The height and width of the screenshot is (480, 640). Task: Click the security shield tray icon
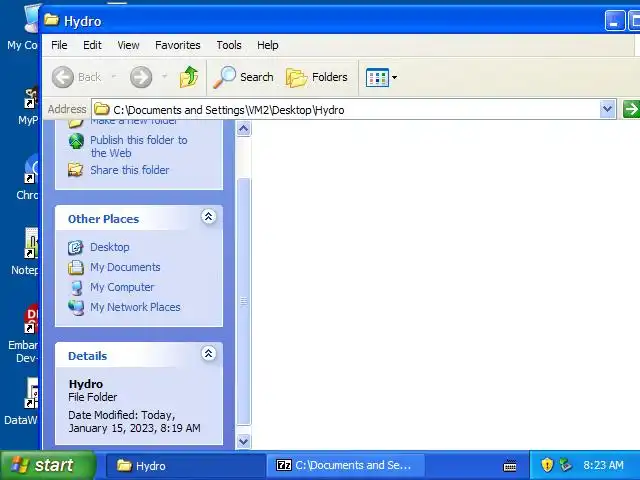pos(547,465)
